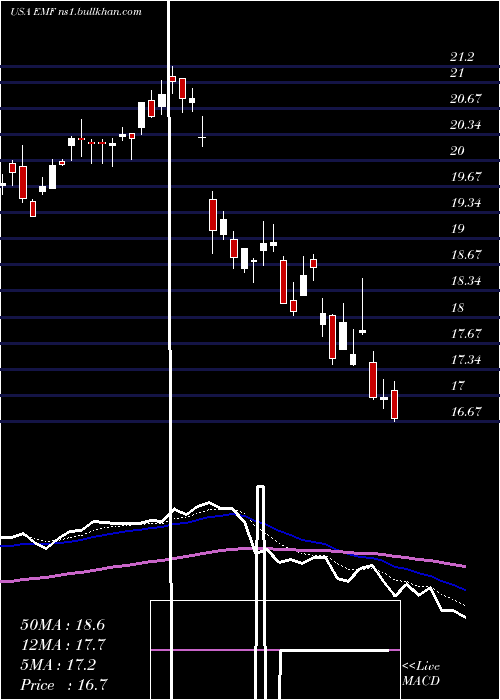This screenshot has width=500, height=700.
Task: Click the 20 price axis label
Action: pyautogui.click(x=457, y=151)
